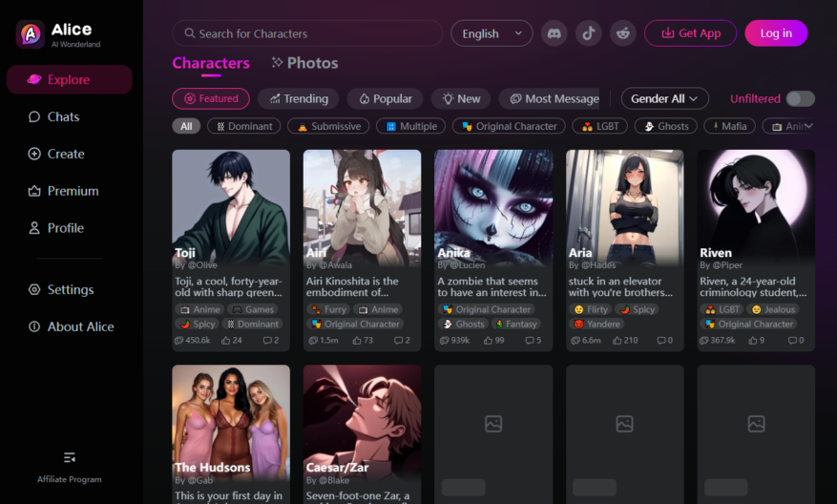Image resolution: width=837 pixels, height=504 pixels.
Task: Click the Log in button
Action: pyautogui.click(x=776, y=33)
